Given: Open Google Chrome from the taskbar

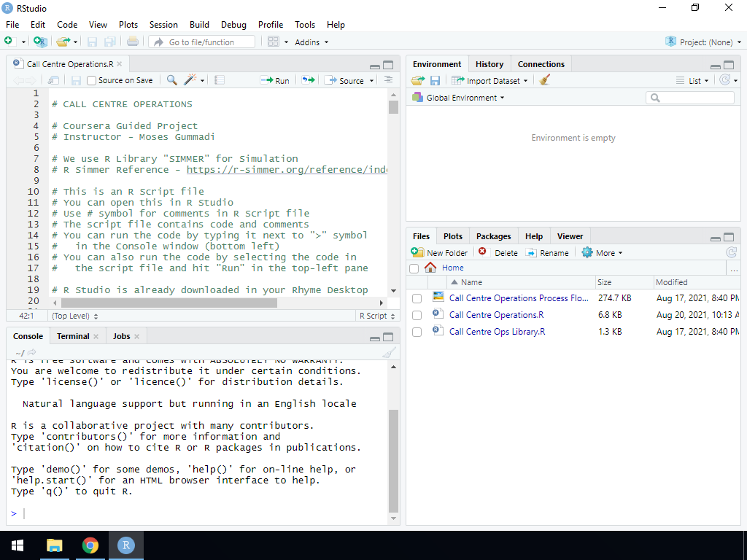Looking at the screenshot, I should pos(90,545).
